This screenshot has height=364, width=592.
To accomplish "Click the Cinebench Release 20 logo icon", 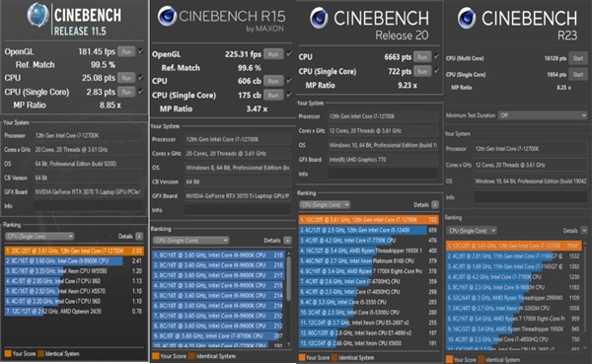I will pos(319,18).
